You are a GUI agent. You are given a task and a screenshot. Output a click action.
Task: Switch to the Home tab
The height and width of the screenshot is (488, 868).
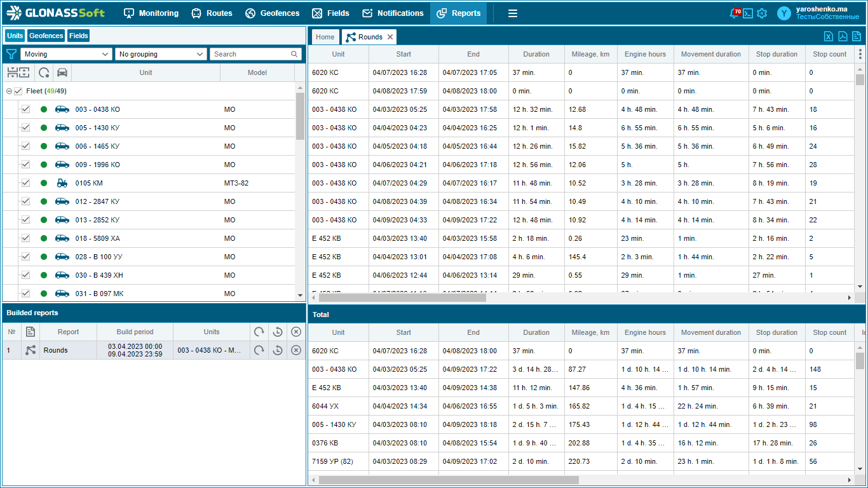point(325,37)
